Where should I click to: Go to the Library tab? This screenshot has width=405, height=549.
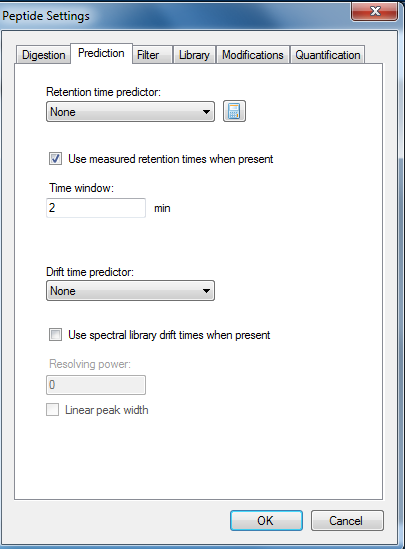(194, 55)
